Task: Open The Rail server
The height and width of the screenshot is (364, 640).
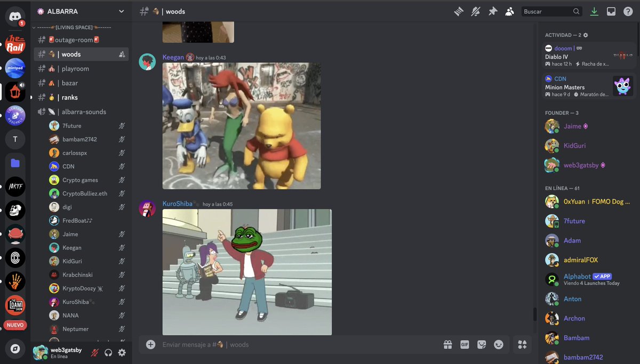Action: [x=15, y=44]
